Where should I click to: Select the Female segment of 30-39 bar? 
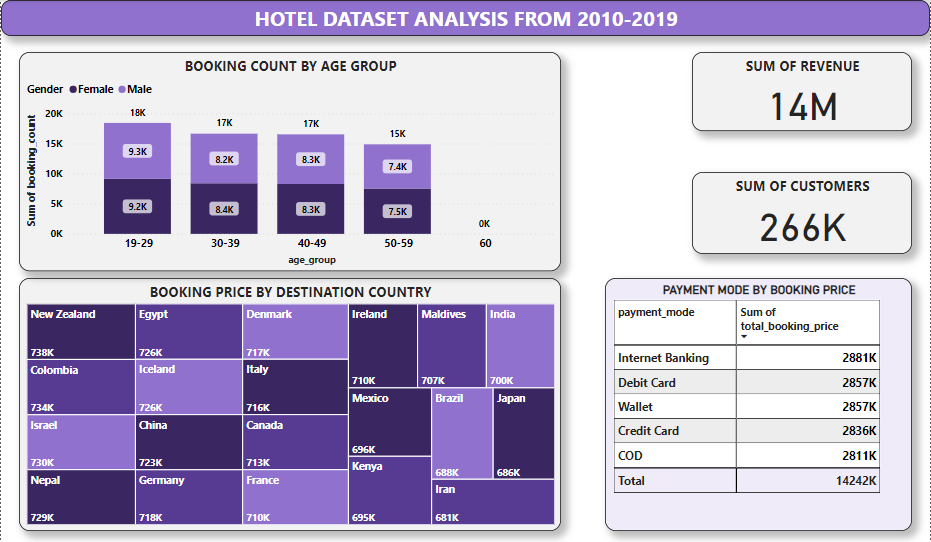(224, 209)
